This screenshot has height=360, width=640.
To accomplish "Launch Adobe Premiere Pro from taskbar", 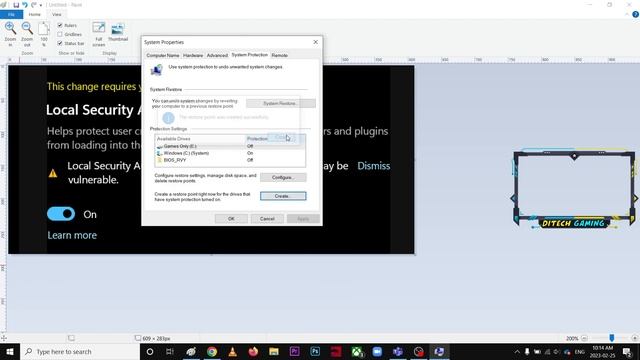I will [x=295, y=351].
